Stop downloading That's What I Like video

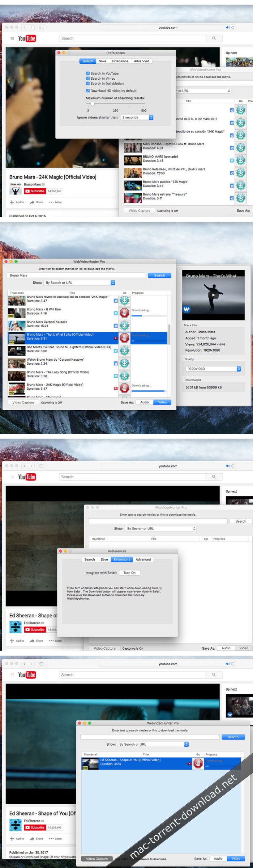pos(125,338)
